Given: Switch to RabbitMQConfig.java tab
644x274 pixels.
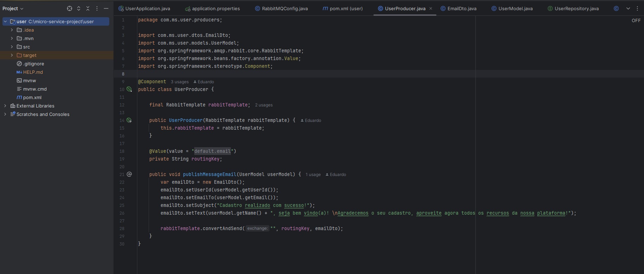Looking at the screenshot, I should 284,8.
